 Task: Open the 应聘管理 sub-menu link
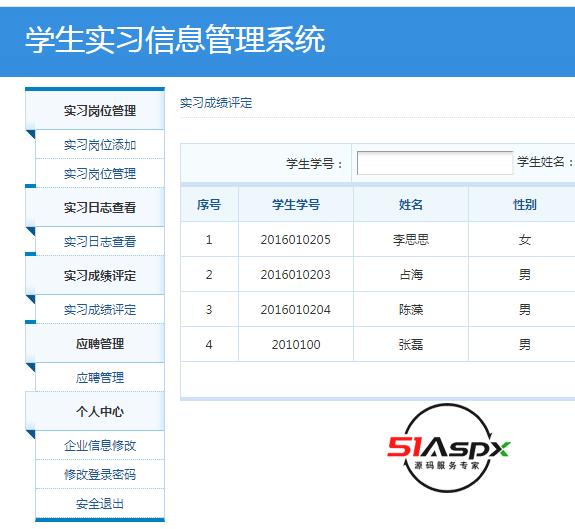pyautogui.click(x=100, y=378)
